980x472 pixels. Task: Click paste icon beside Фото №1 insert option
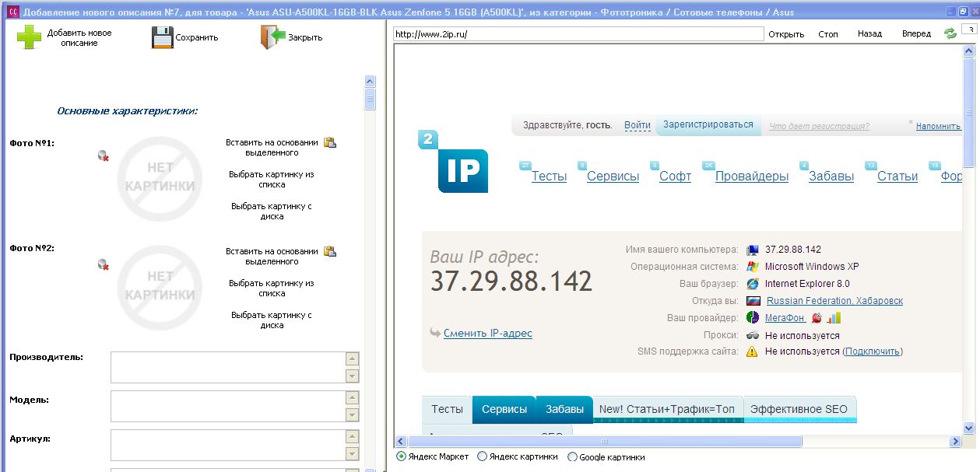330,142
